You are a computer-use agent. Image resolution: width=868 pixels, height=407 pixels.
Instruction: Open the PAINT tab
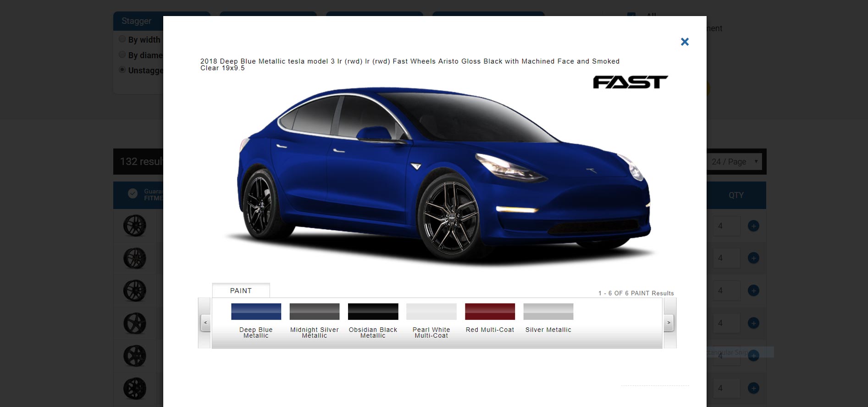(x=241, y=291)
